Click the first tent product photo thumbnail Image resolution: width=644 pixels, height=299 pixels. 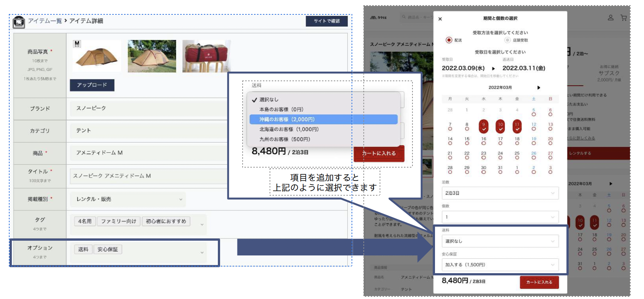pyautogui.click(x=97, y=56)
